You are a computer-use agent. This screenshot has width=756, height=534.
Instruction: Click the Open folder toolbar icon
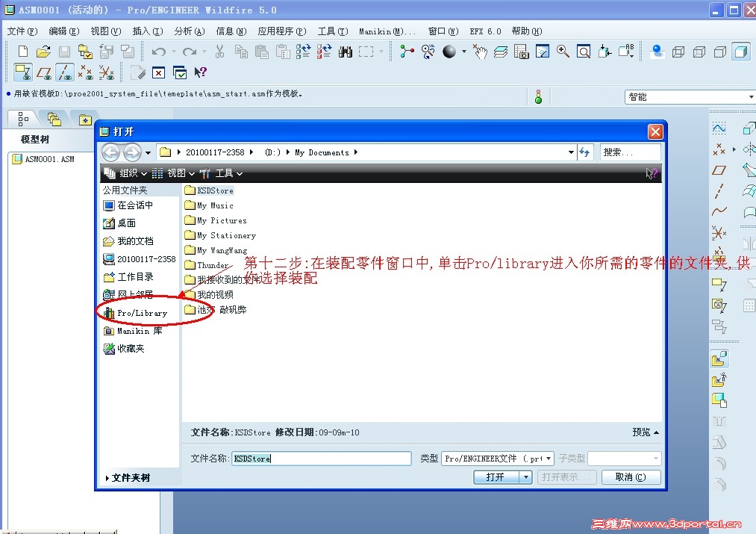[x=43, y=51]
